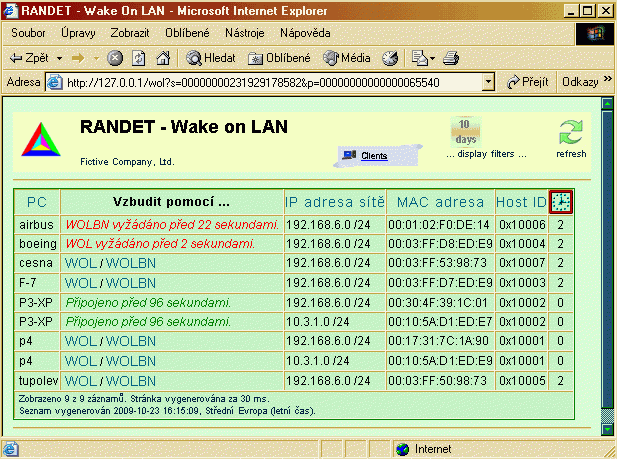
Task: Open the Soubor menu
Action: point(28,33)
